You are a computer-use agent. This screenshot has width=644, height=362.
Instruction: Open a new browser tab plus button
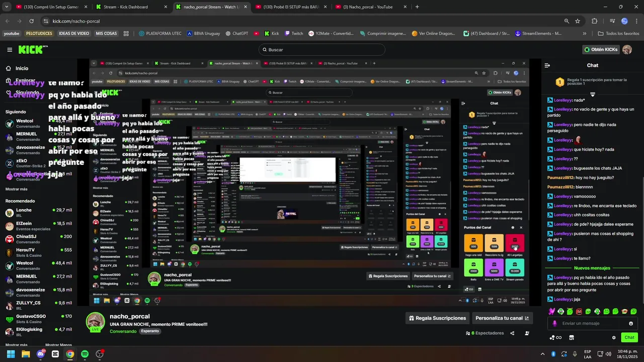click(417, 7)
